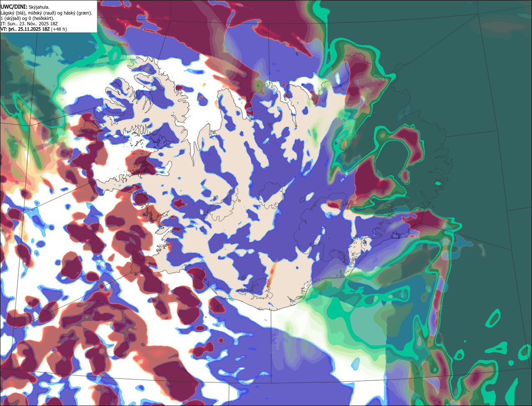Click the '1 (skýjað) og 0 (heiðskírt).' line
The width and height of the screenshot is (532, 406).
pos(27,19)
